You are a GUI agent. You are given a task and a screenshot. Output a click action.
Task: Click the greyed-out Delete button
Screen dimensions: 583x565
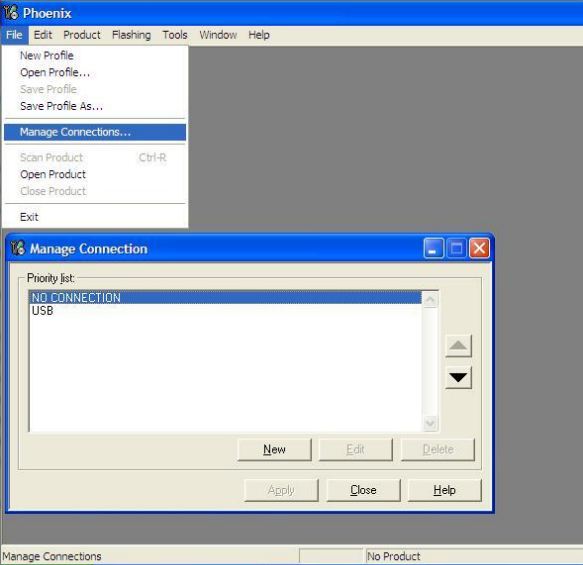click(x=438, y=449)
